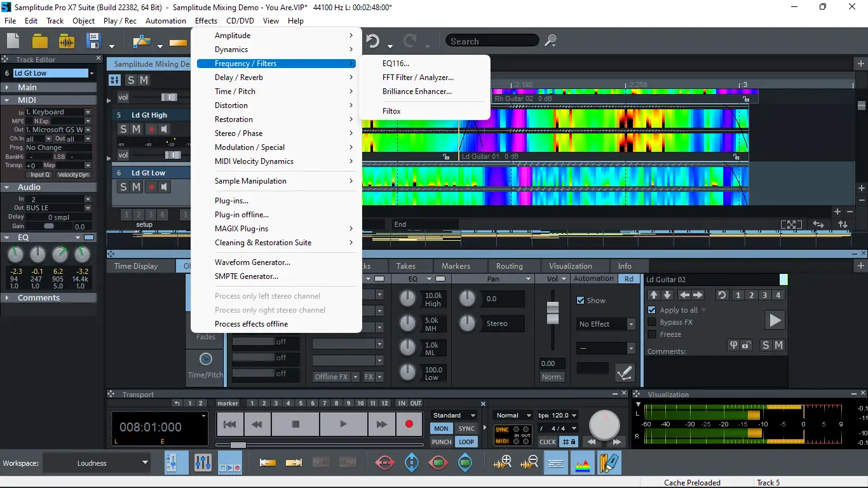868x488 pixels.
Task: Click the automation draw pencil icon
Action: click(625, 372)
